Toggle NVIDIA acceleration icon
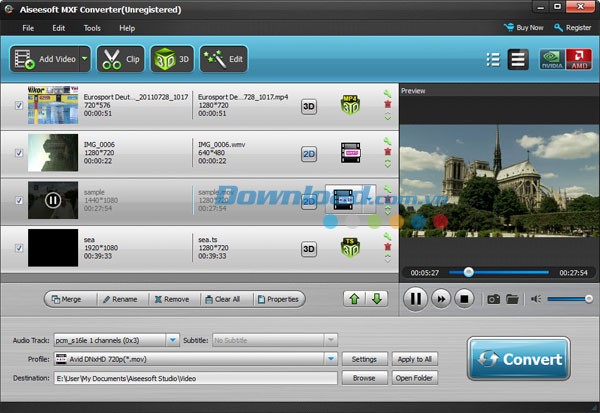600x413 pixels. click(x=552, y=59)
